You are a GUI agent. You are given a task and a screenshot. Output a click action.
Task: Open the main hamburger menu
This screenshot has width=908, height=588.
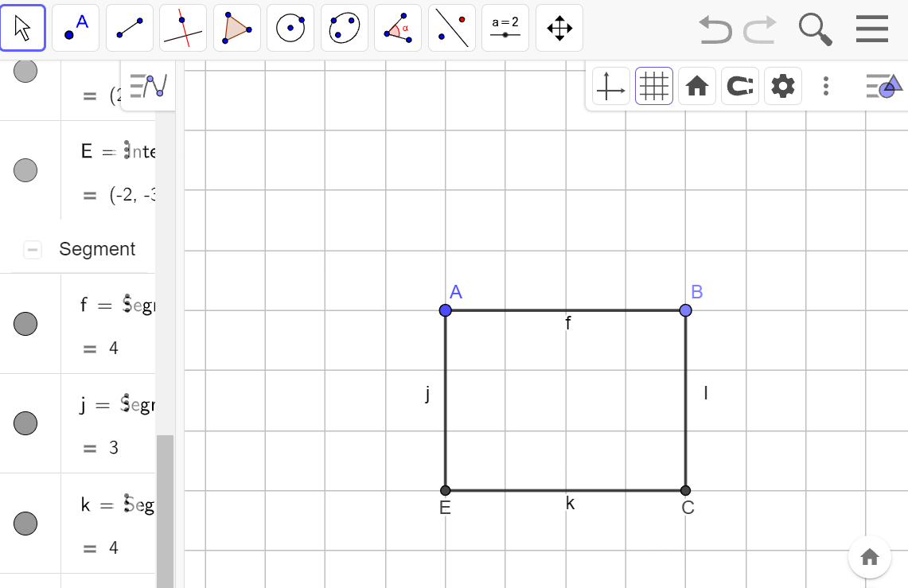pos(872,29)
